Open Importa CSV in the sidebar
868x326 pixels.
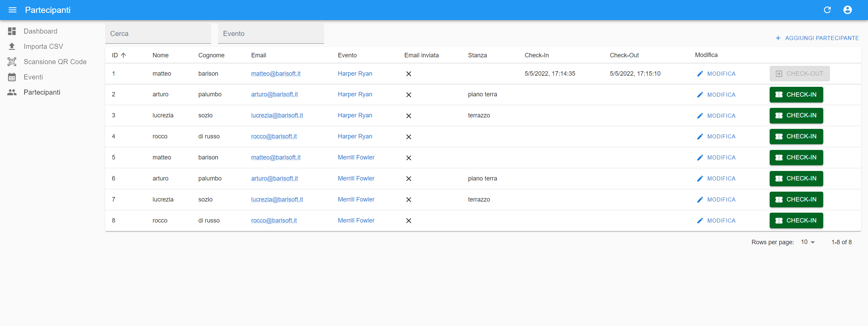(43, 46)
